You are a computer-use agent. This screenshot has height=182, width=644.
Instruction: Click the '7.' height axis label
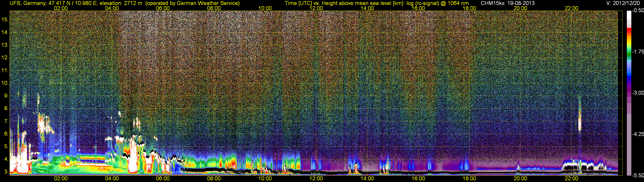(6, 121)
